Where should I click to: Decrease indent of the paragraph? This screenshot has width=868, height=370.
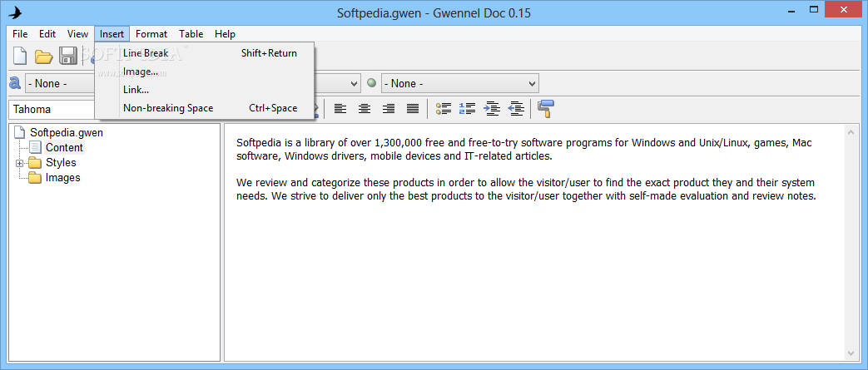click(516, 109)
